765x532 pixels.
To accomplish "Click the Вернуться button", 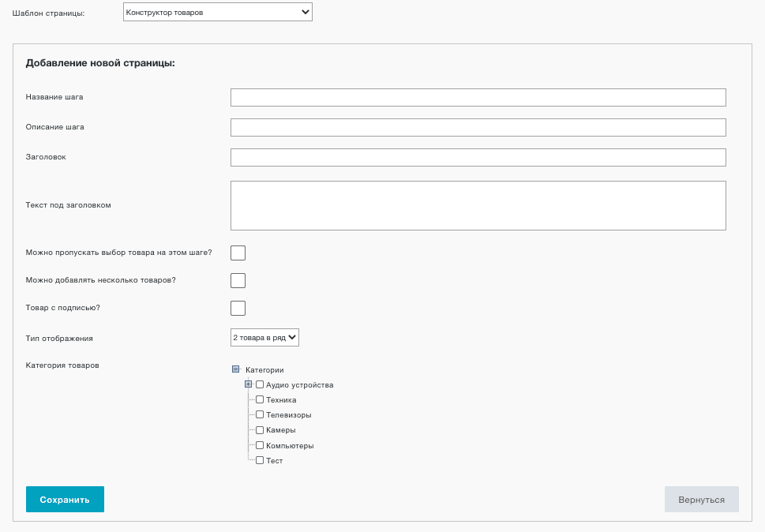I will click(x=702, y=500).
